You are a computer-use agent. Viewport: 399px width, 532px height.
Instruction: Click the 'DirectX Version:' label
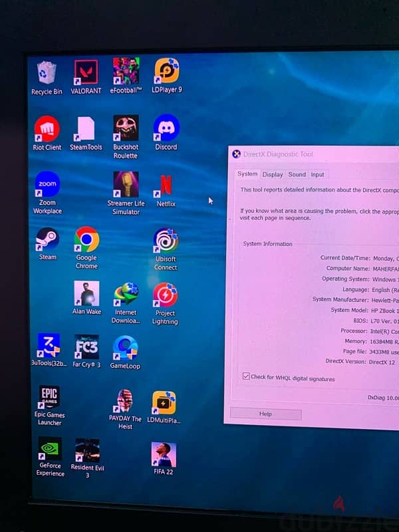[346, 361]
